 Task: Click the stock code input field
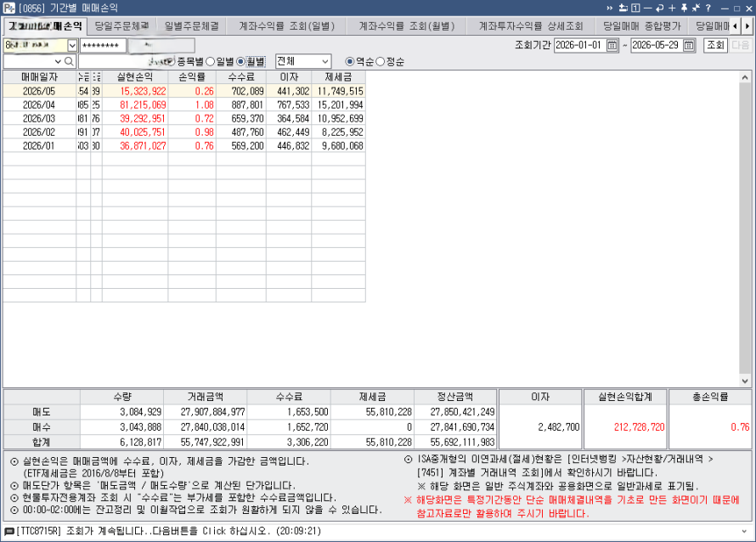click(x=29, y=61)
